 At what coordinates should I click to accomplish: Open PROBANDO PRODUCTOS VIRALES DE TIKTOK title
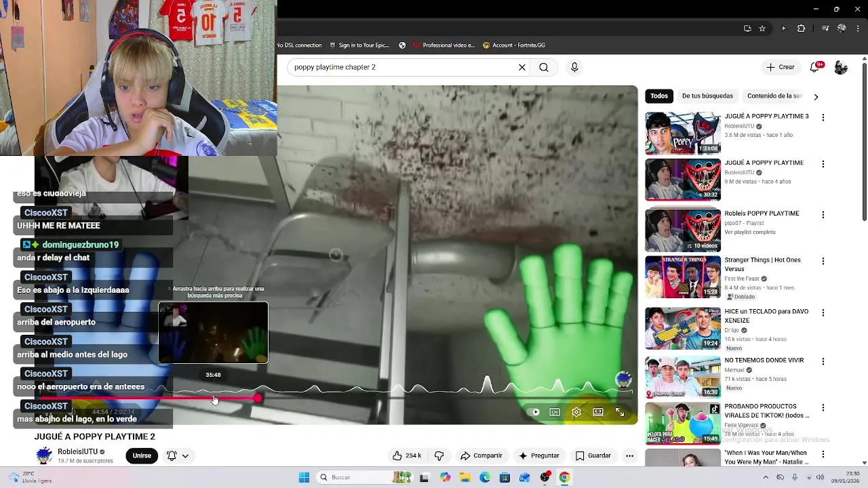click(767, 411)
